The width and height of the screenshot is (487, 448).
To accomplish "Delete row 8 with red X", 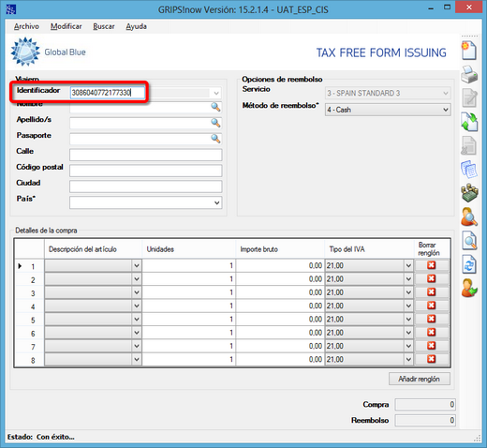I will pos(432,359).
